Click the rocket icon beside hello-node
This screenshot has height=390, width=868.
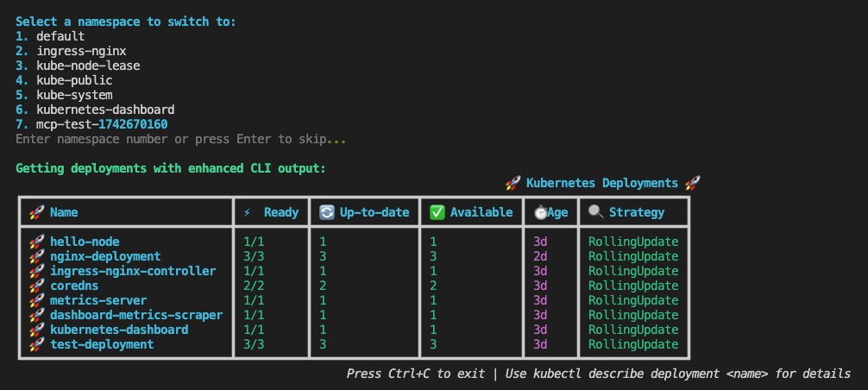click(36, 242)
